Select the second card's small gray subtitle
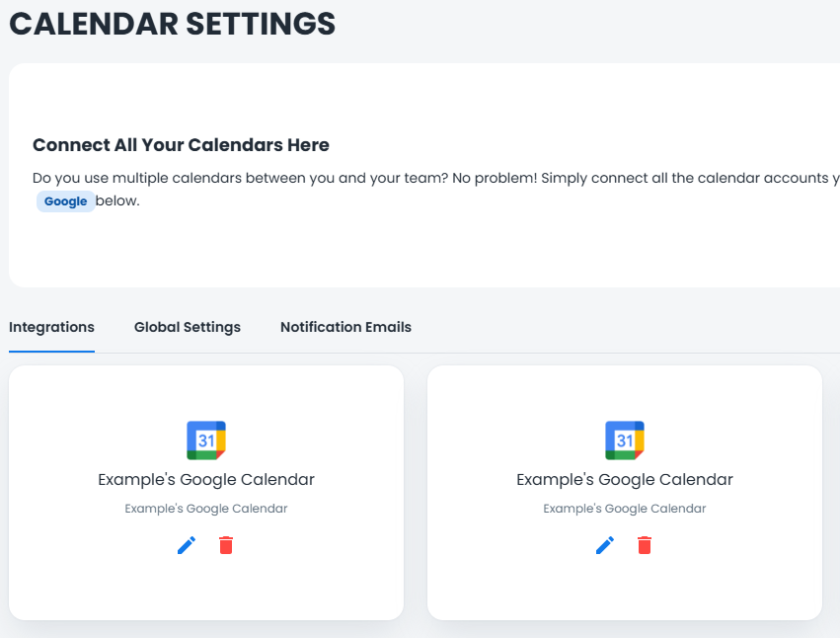 625,509
